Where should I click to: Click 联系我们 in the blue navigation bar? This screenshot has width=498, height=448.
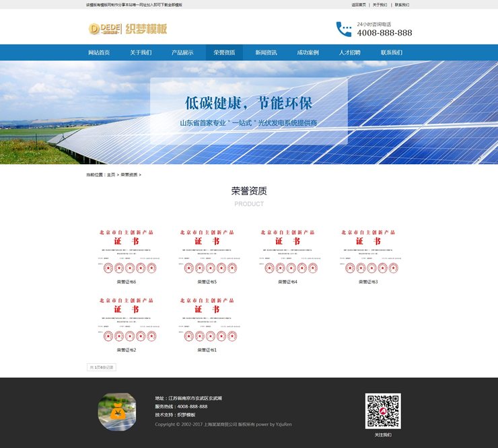(391, 52)
